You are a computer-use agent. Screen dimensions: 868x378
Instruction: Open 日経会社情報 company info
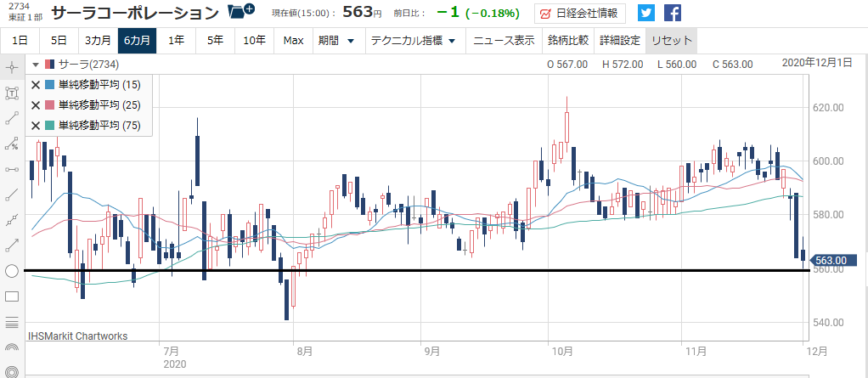[x=579, y=13]
